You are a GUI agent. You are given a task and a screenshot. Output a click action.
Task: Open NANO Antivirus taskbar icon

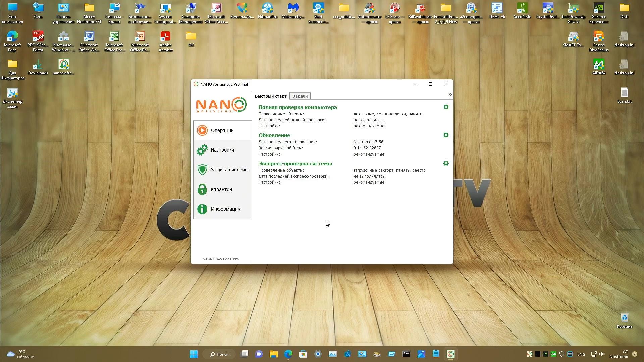coord(450,354)
